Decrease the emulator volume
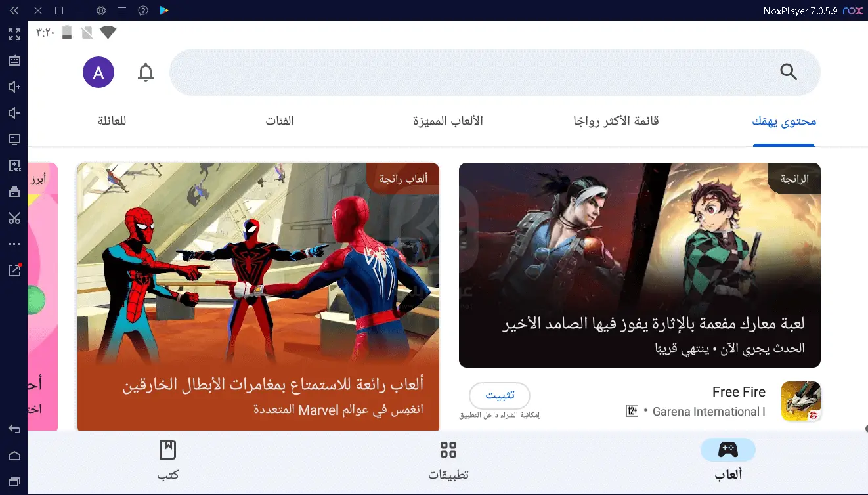868x495 pixels. pos(14,112)
